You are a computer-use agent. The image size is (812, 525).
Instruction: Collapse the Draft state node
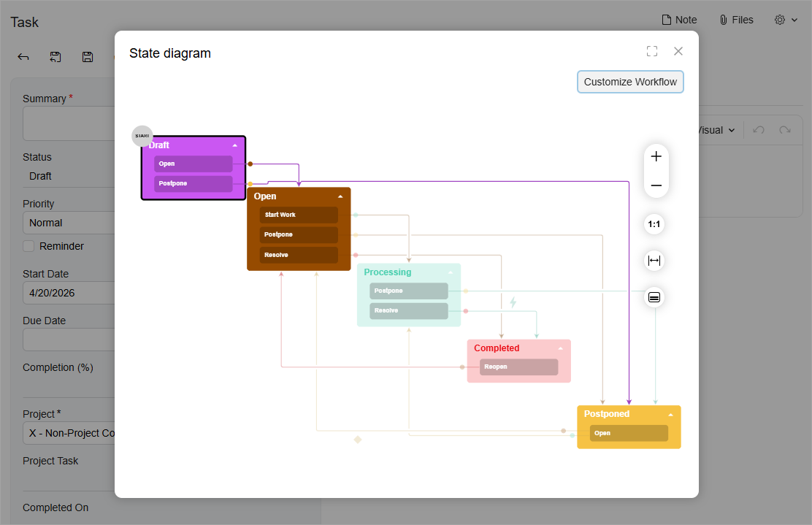pos(235,145)
